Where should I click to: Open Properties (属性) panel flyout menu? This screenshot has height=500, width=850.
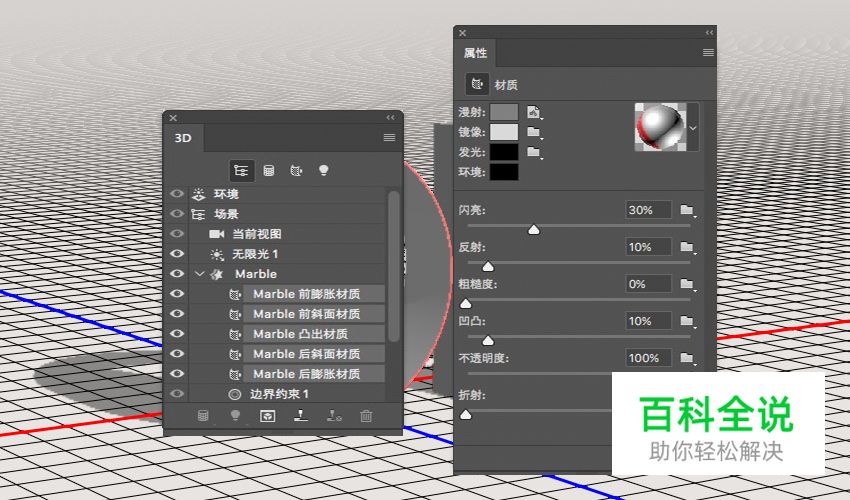click(708, 53)
